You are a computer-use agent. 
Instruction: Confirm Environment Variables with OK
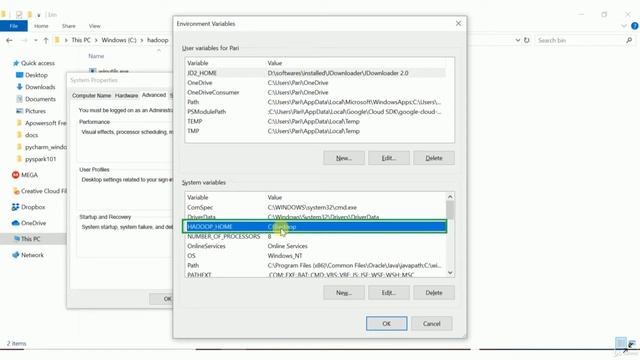[x=387, y=324]
